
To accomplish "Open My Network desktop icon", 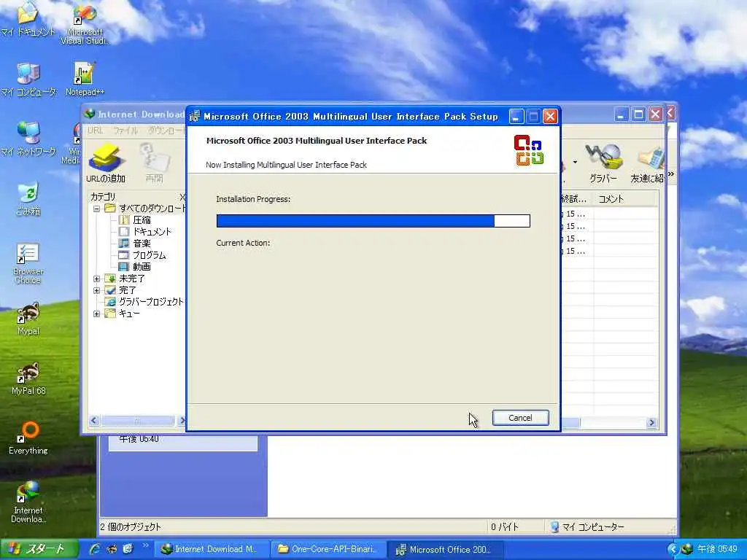I will [x=28, y=139].
